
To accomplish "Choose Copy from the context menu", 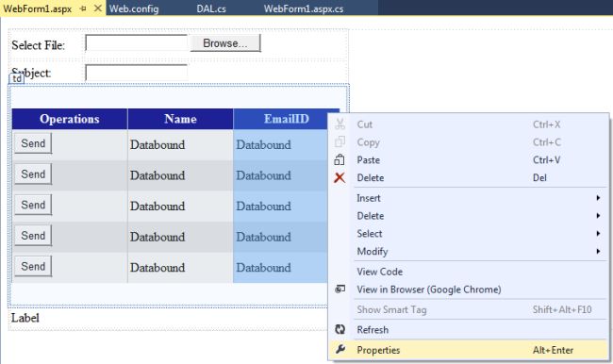I will coord(468,142).
